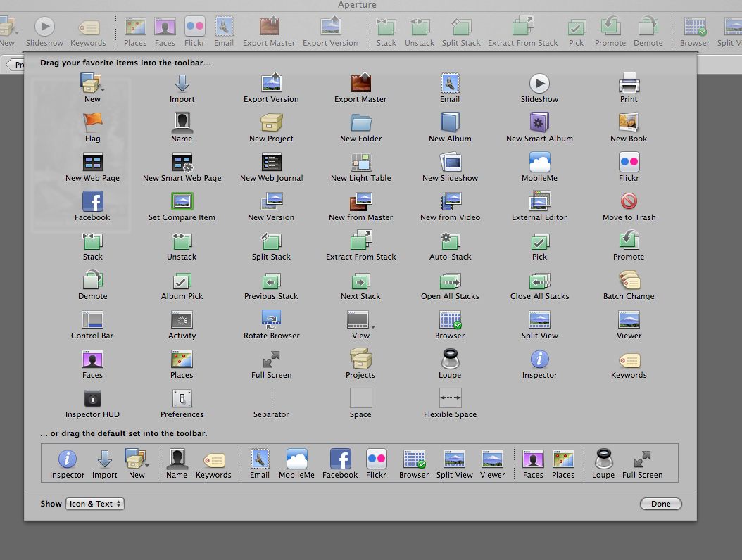This screenshot has width=742, height=560.
Task: Pick the Flexible Space item
Action: point(450,398)
